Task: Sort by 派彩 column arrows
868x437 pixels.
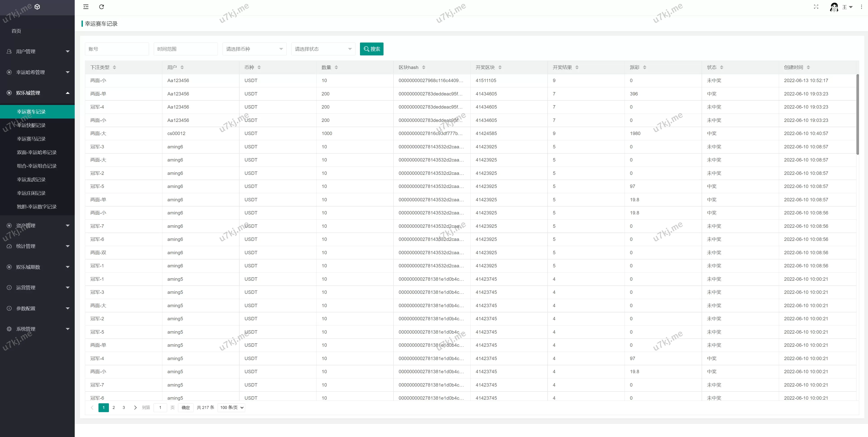Action: tap(645, 67)
